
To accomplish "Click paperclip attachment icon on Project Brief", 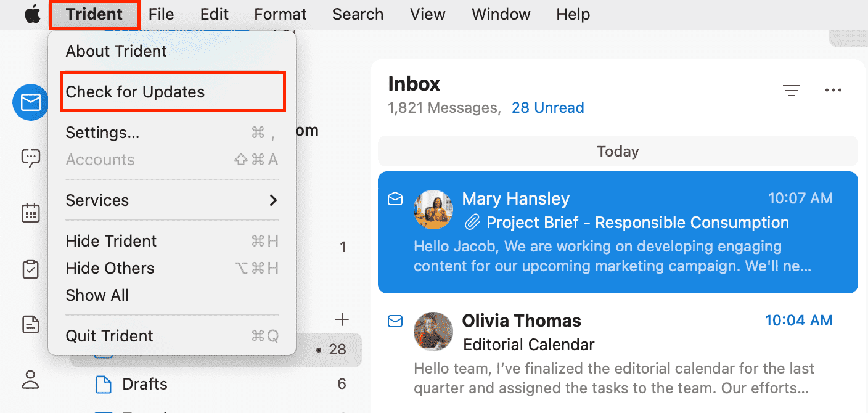I will (472, 222).
